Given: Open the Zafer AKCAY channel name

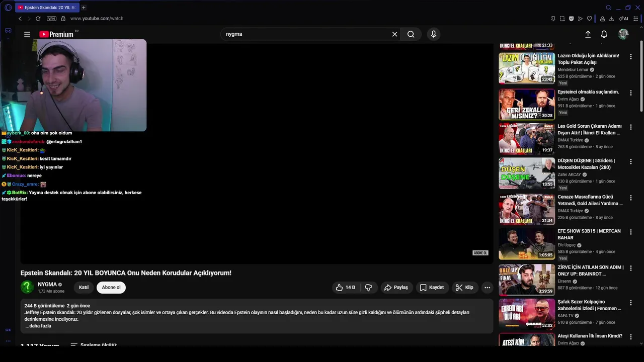Looking at the screenshot, I should 569,174.
